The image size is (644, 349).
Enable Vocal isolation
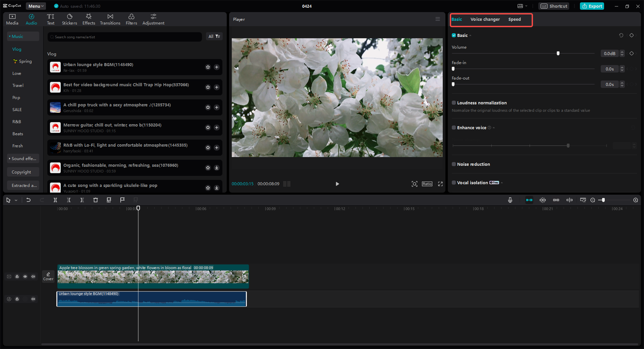pos(454,183)
